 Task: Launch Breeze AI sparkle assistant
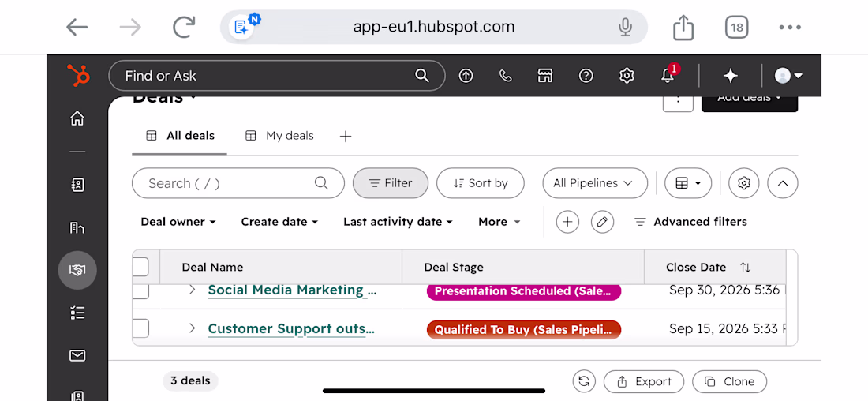pos(731,76)
